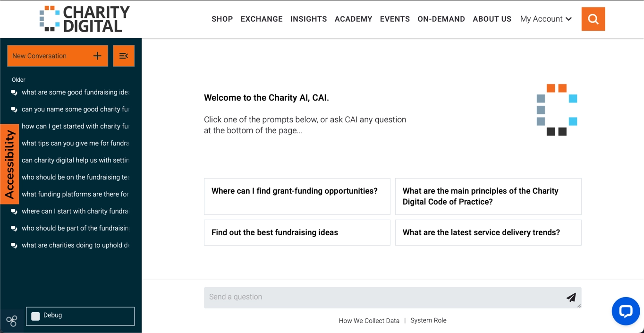Click the orange search magnifier icon
This screenshot has height=333, width=644.
tap(593, 19)
